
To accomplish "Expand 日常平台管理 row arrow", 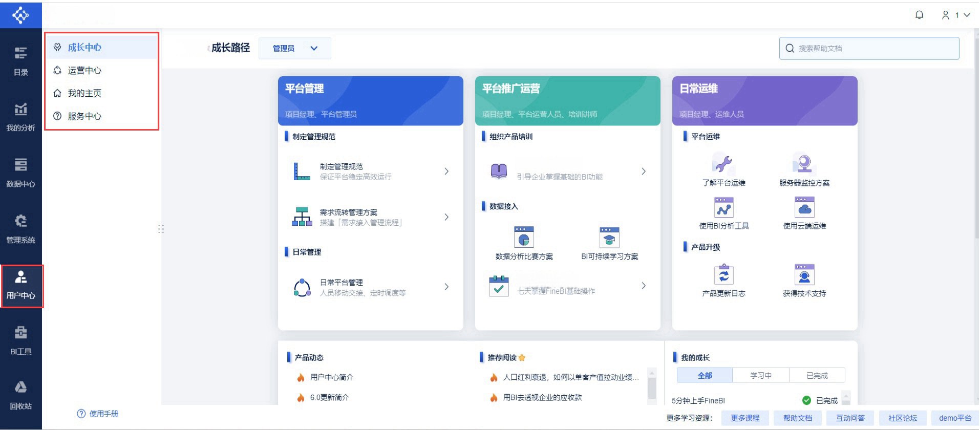I will point(446,287).
